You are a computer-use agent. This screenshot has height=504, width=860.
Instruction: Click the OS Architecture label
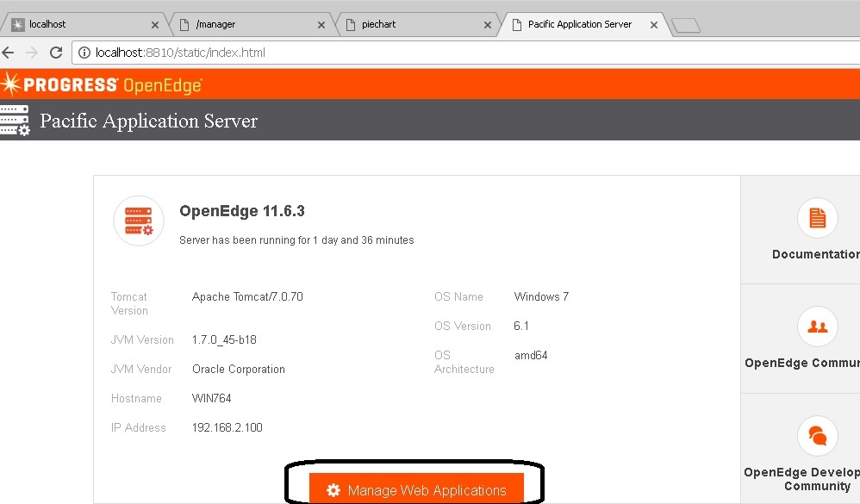(x=464, y=362)
